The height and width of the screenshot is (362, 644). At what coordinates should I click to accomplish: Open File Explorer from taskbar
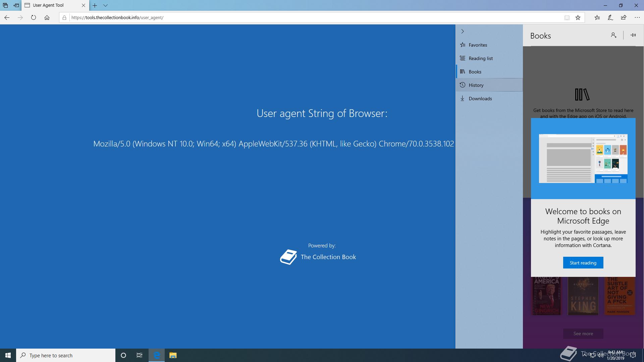coord(173,355)
